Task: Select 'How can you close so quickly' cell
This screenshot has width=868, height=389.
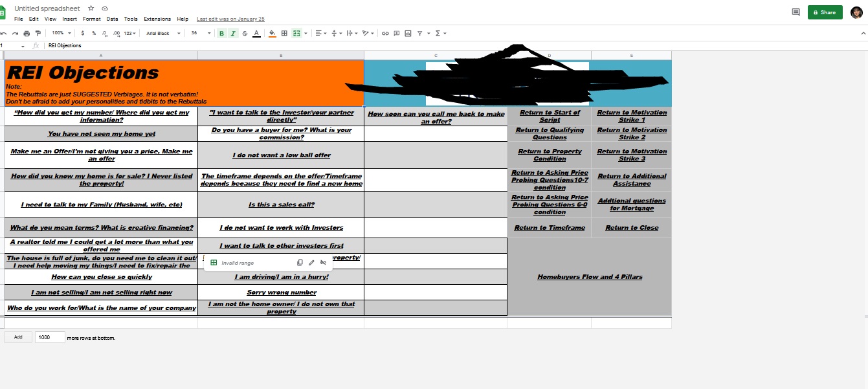Action: pos(101,277)
